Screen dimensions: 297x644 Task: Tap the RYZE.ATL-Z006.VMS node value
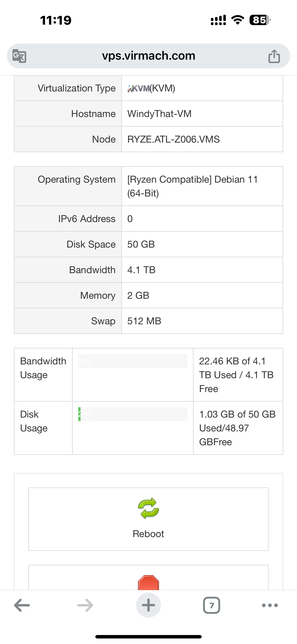click(x=173, y=139)
